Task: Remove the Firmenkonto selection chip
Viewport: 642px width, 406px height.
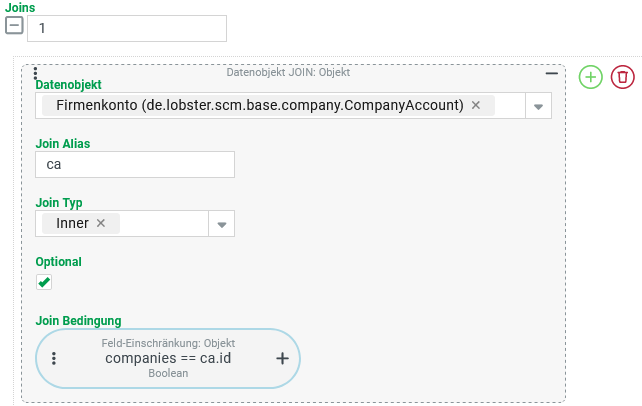Action: (x=476, y=105)
